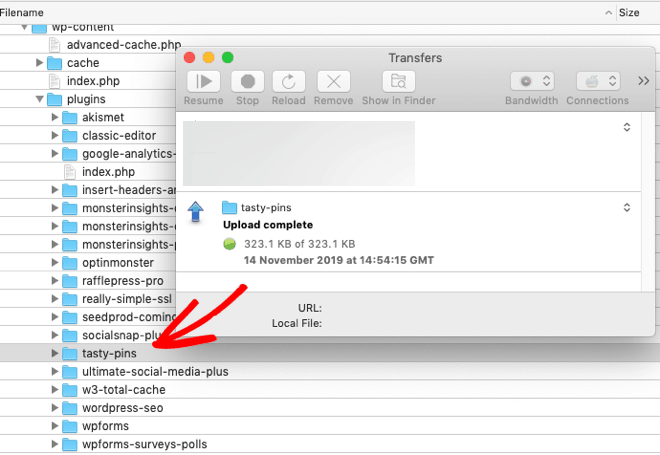Show more toolbar items via the overflow chevron
660x455 pixels.
(x=644, y=81)
